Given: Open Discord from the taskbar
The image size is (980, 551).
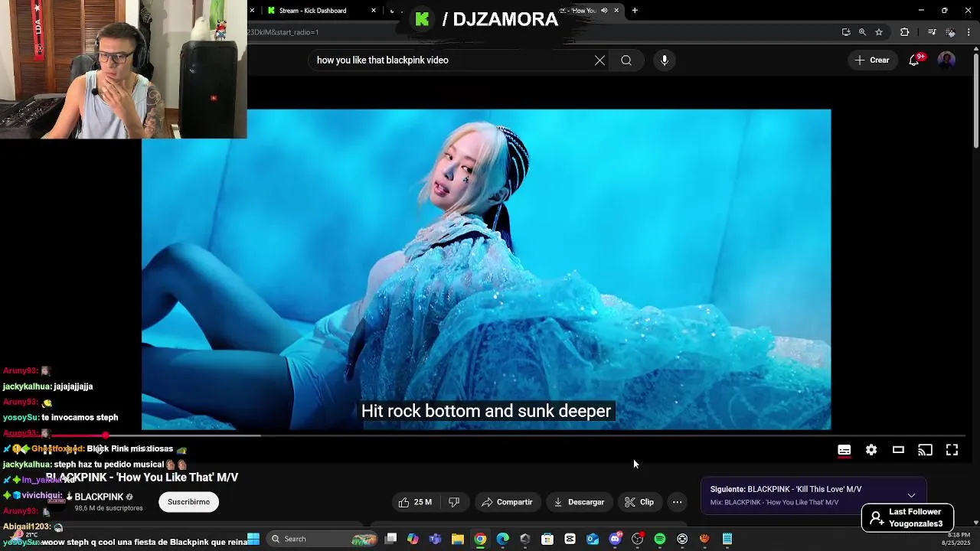Looking at the screenshot, I should (x=616, y=539).
